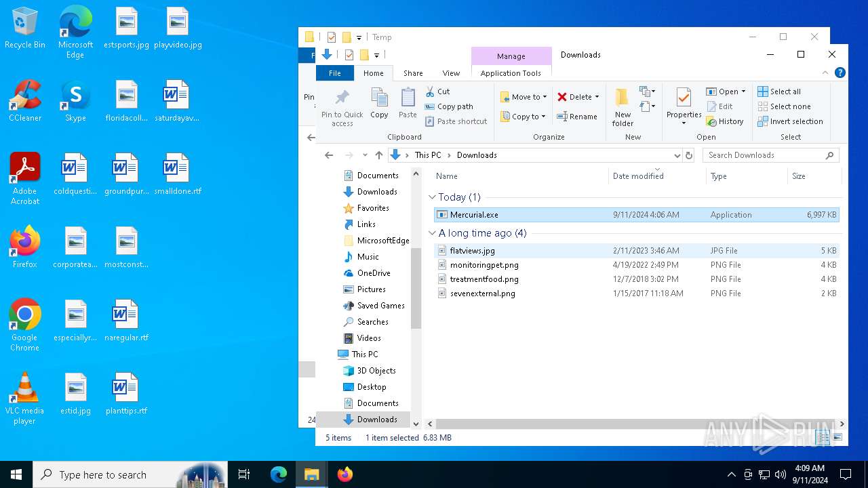Switch to large icons view in status bar
This screenshot has width=868, height=488.
click(x=840, y=438)
